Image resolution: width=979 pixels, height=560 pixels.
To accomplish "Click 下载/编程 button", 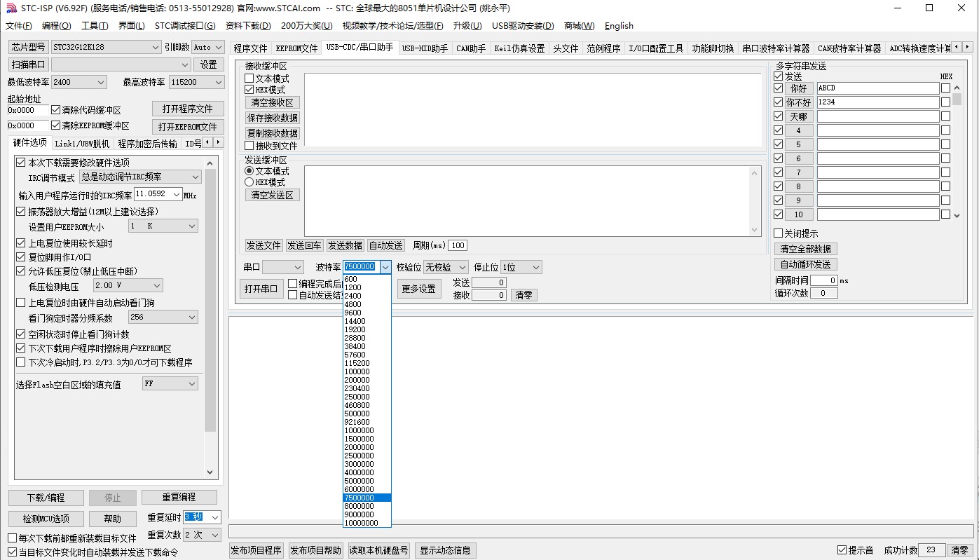I will 46,498.
